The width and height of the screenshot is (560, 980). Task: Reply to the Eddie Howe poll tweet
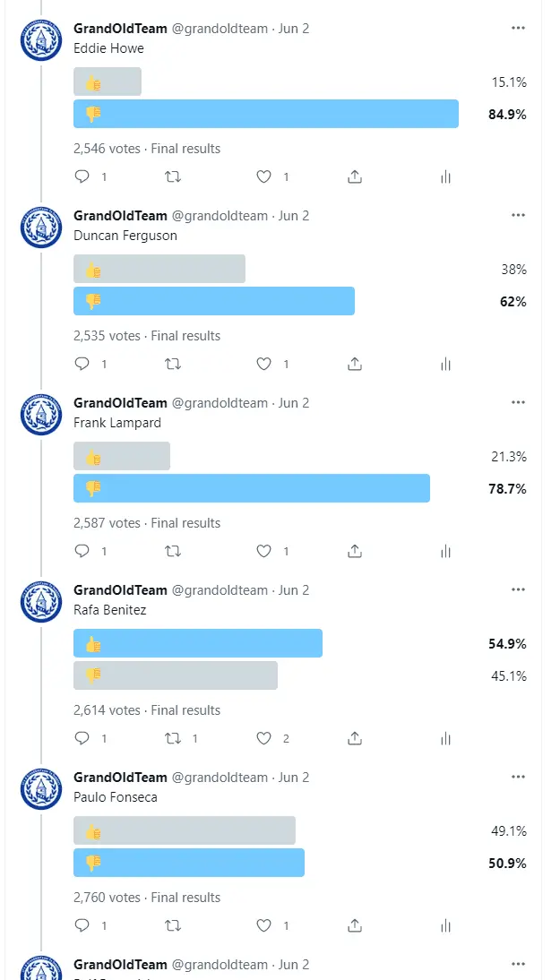point(82,177)
